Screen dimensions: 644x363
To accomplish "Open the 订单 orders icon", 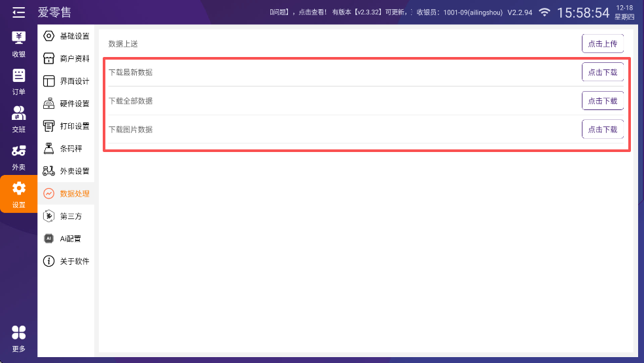I will (18, 75).
